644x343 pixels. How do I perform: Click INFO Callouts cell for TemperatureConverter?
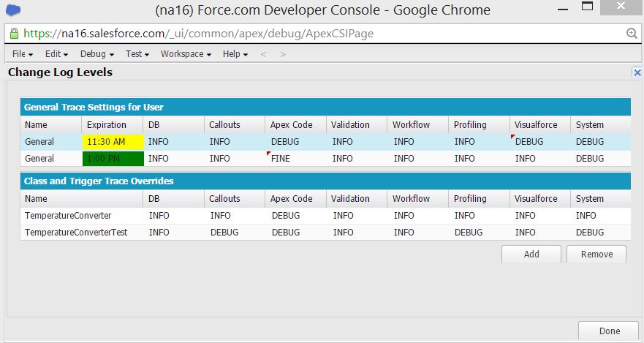[235, 216]
